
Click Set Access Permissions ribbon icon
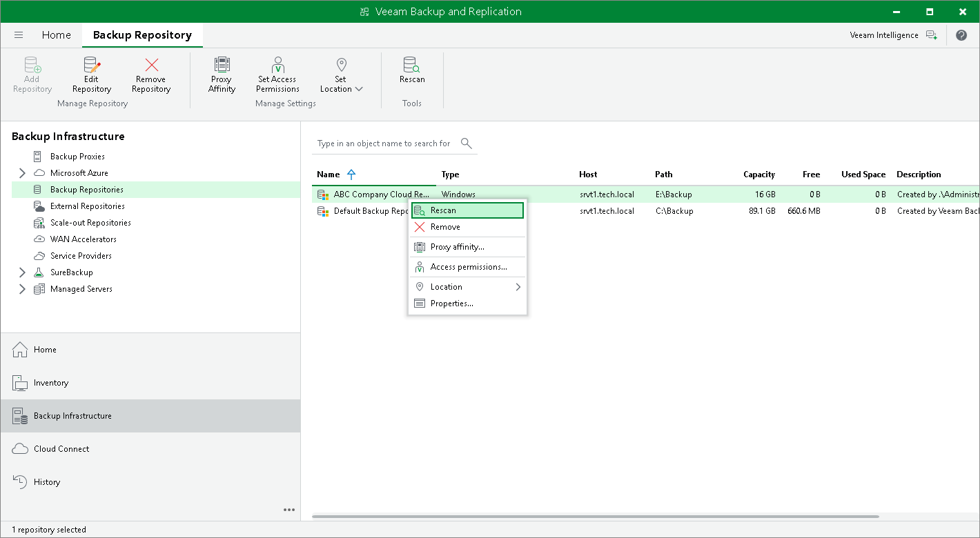[277, 66]
